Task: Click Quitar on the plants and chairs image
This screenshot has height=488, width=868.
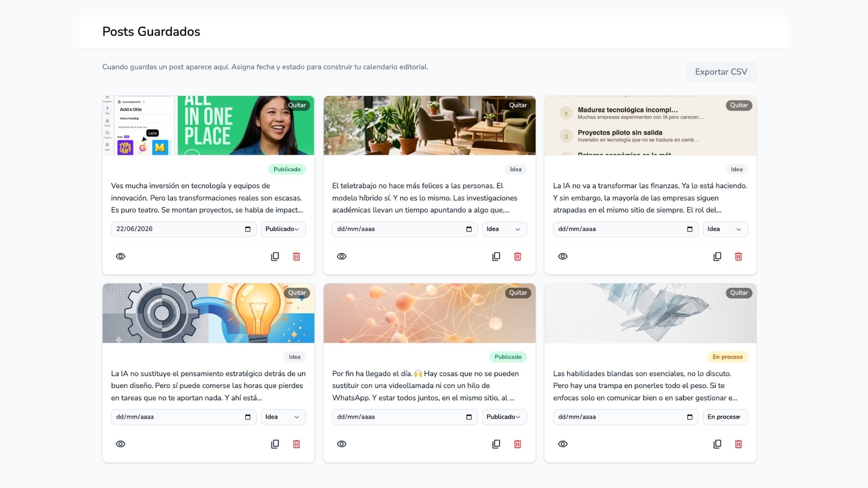Action: (x=518, y=105)
